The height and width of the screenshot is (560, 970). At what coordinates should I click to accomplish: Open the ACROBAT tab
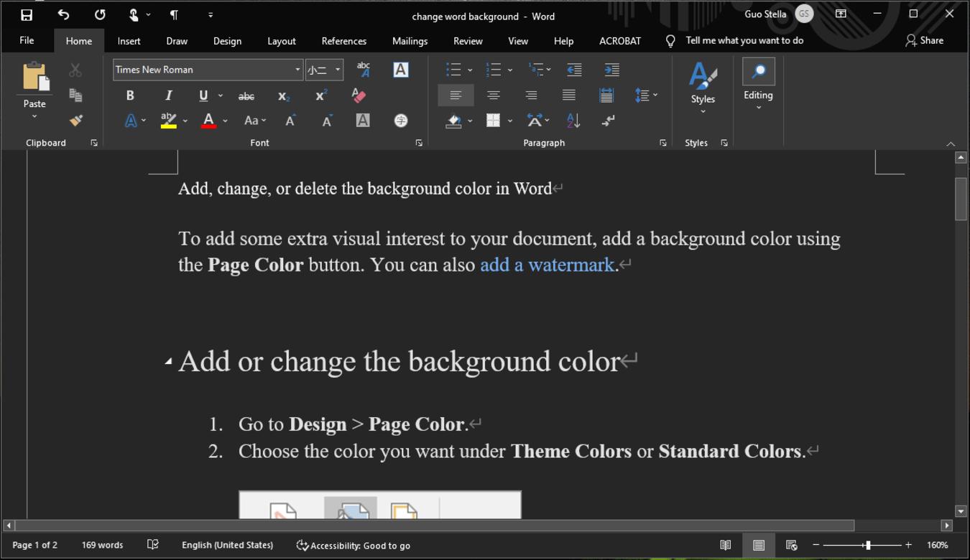click(620, 41)
